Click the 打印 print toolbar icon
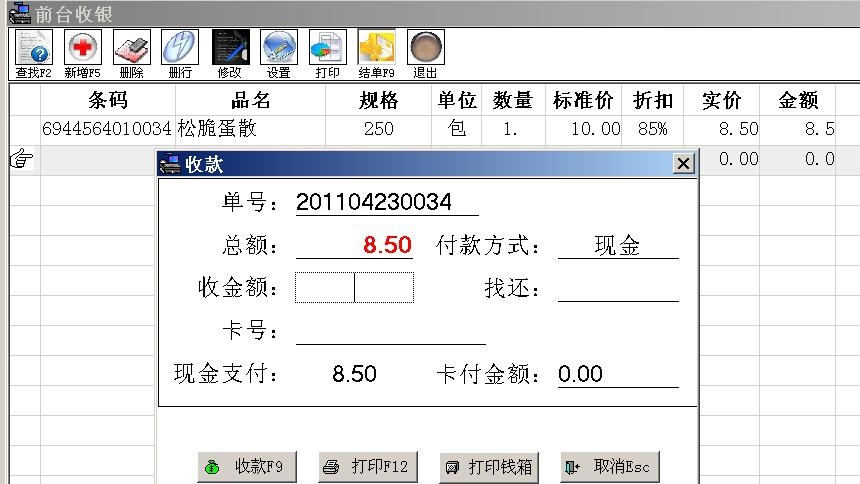This screenshot has height=484, width=860. [x=327, y=54]
